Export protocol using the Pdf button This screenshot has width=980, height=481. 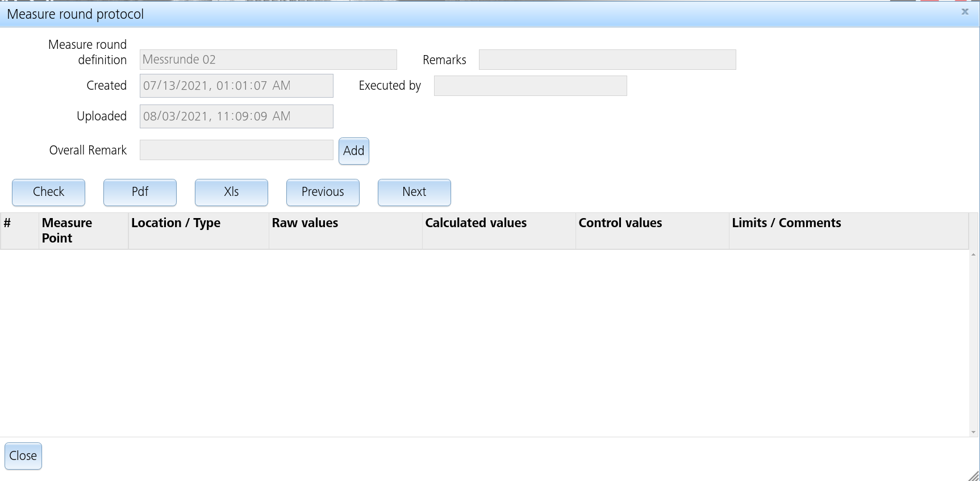point(140,193)
